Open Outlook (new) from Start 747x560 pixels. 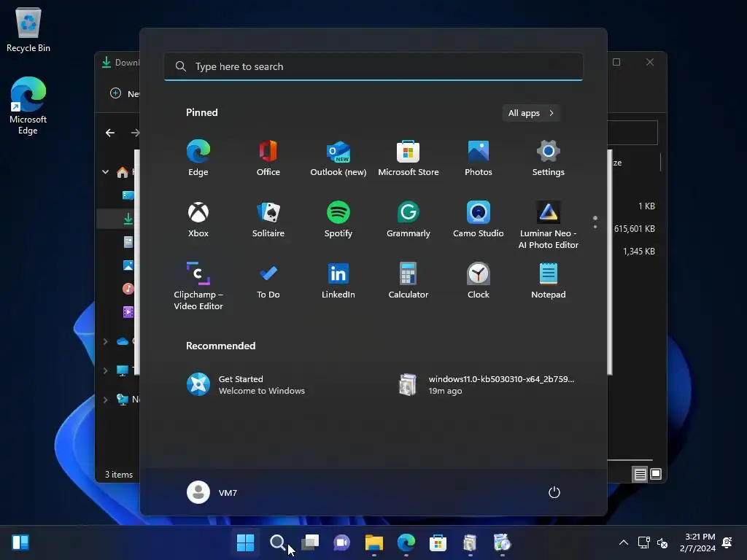[338, 158]
